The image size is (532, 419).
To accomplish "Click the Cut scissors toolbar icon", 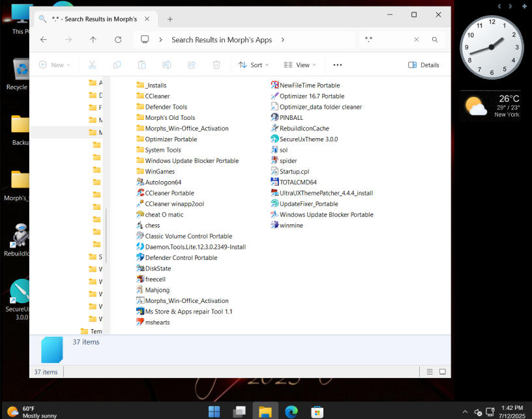I will pyautogui.click(x=92, y=65).
